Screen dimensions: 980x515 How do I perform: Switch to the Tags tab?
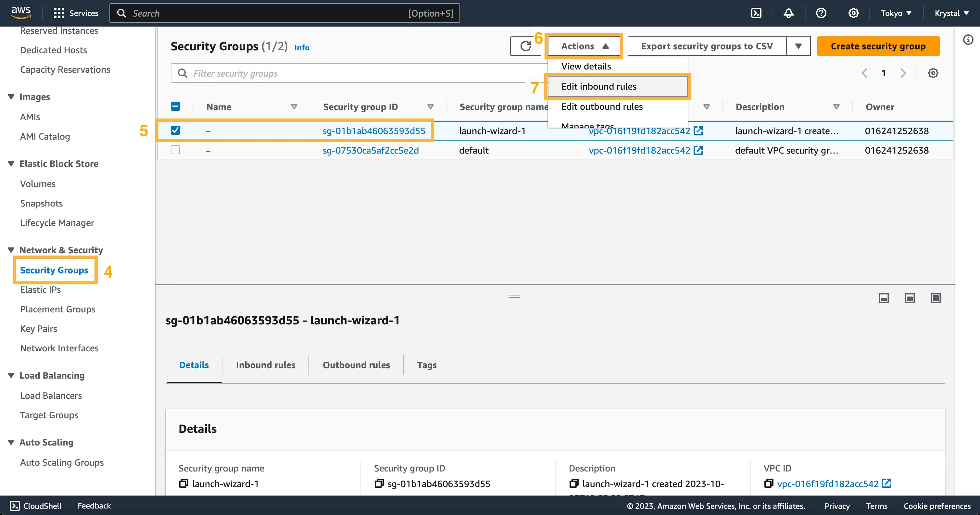(x=426, y=365)
